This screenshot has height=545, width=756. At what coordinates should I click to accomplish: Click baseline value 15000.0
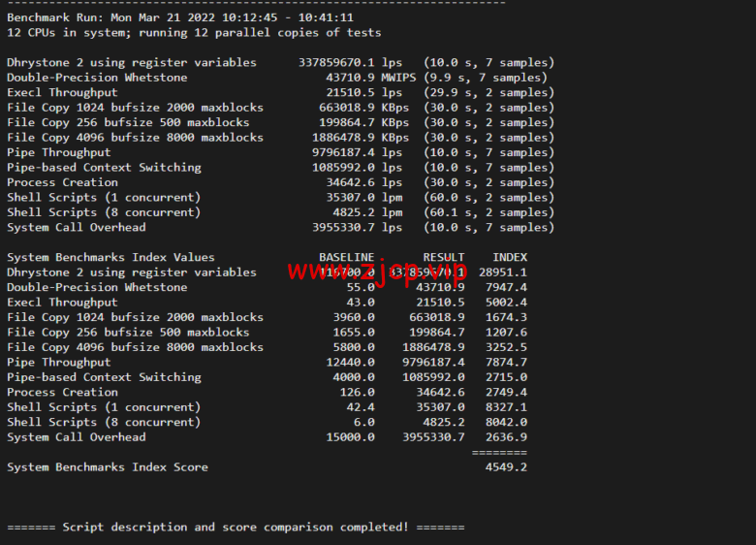click(351, 436)
